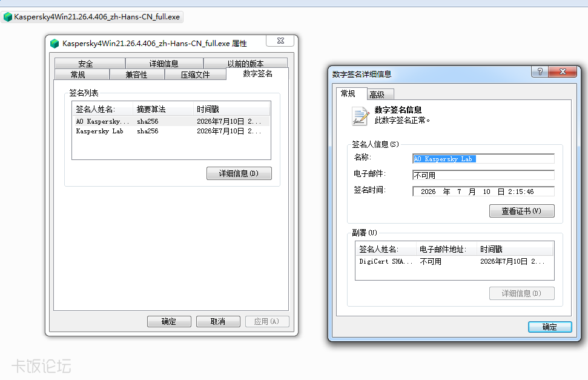Close the 数字签名详细信息 dialog
Screen dimensions: 588x380
coord(563,72)
